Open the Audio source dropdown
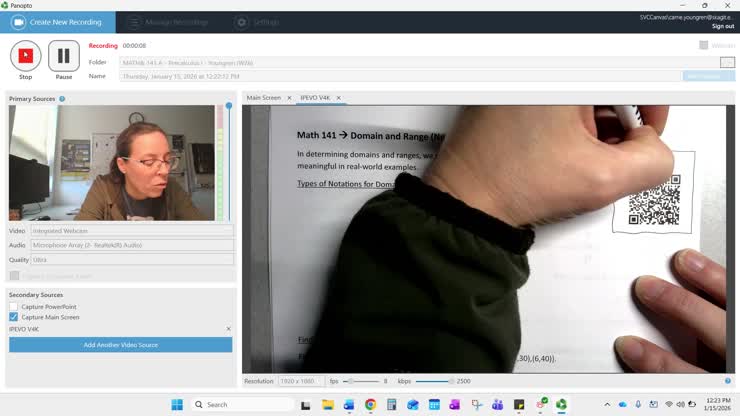The image size is (740, 416). point(132,245)
